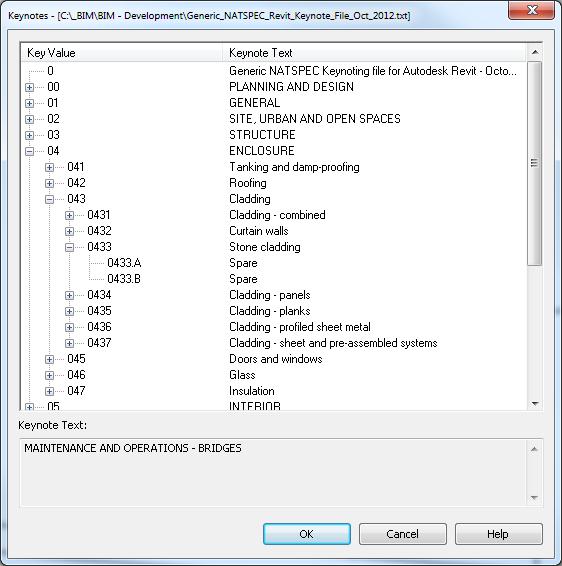
Task: Collapse the 0433 Stone cladding node
Action: coord(69,247)
